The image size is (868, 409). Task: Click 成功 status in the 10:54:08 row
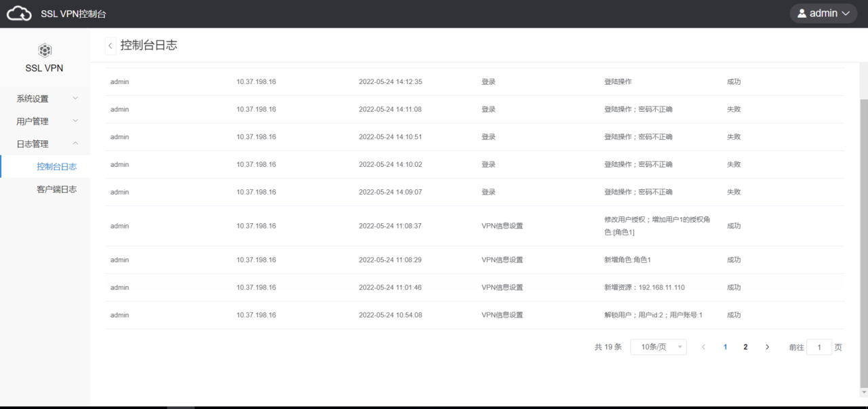point(734,315)
